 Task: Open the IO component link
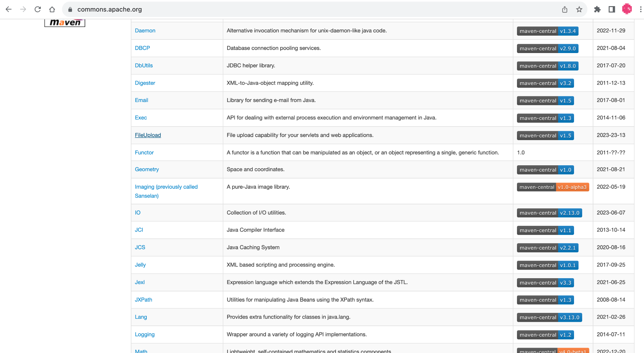[x=138, y=213]
